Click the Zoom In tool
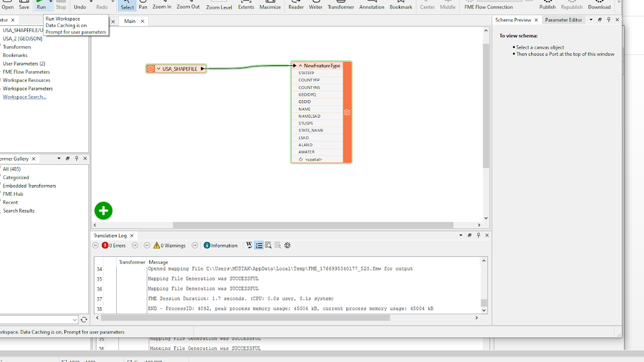Image resolution: width=644 pixels, height=362 pixels. tap(162, 5)
